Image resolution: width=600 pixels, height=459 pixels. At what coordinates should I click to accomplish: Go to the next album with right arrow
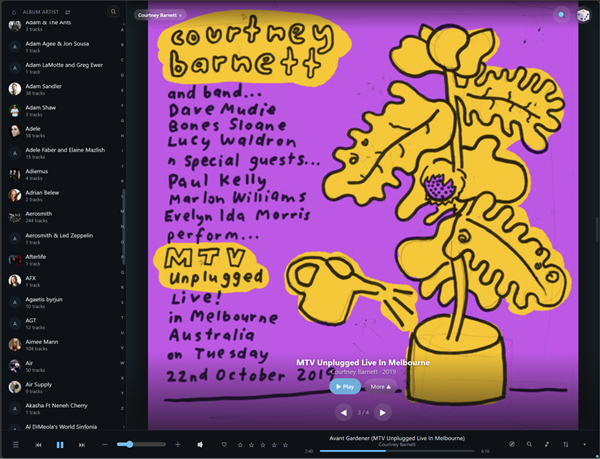pyautogui.click(x=383, y=412)
